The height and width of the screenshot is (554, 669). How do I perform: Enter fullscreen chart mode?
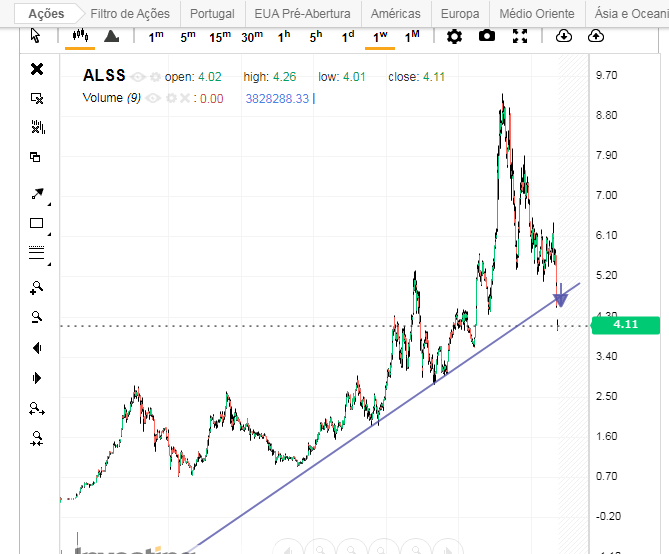[x=520, y=36]
